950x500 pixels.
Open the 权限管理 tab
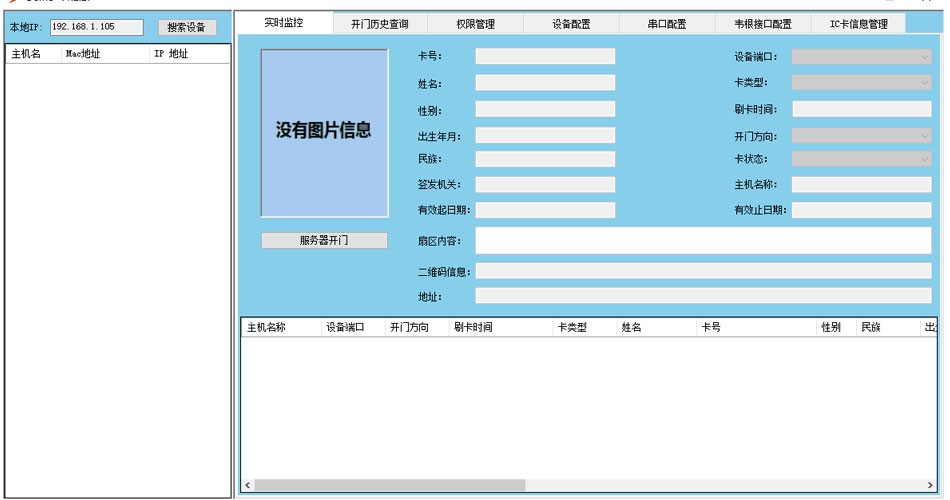(475, 24)
